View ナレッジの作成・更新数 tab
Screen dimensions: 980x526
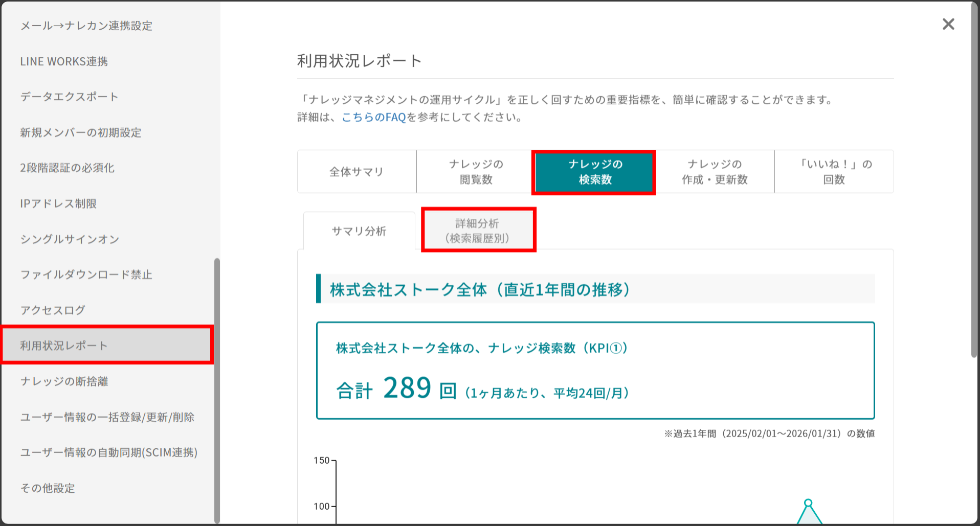715,172
